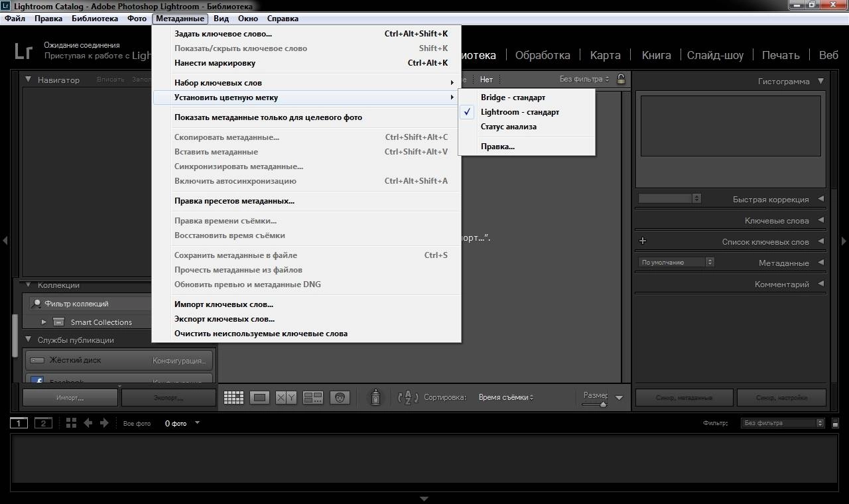Image resolution: width=849 pixels, height=504 pixels.
Task: Open the Фото menu
Action: [137, 19]
